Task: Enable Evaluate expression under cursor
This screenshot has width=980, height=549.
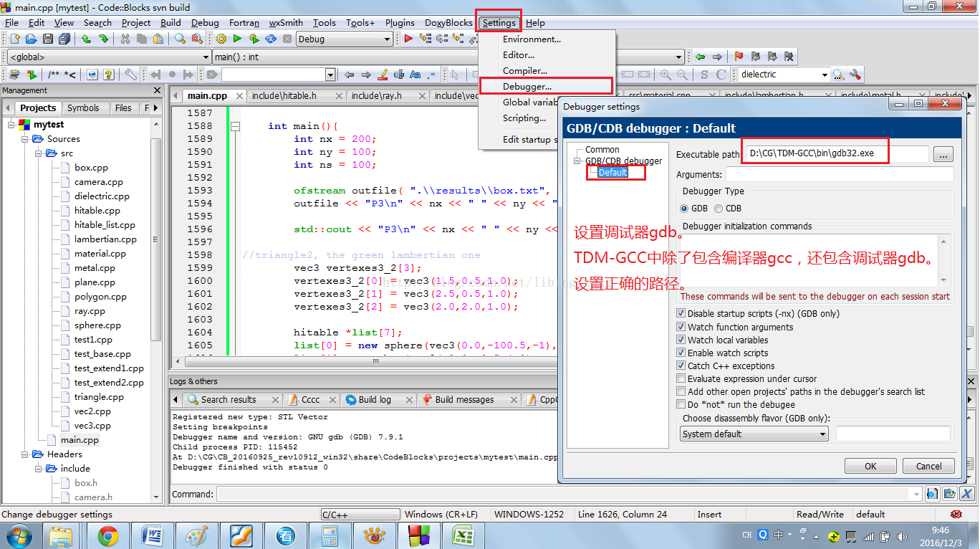Action: click(681, 378)
